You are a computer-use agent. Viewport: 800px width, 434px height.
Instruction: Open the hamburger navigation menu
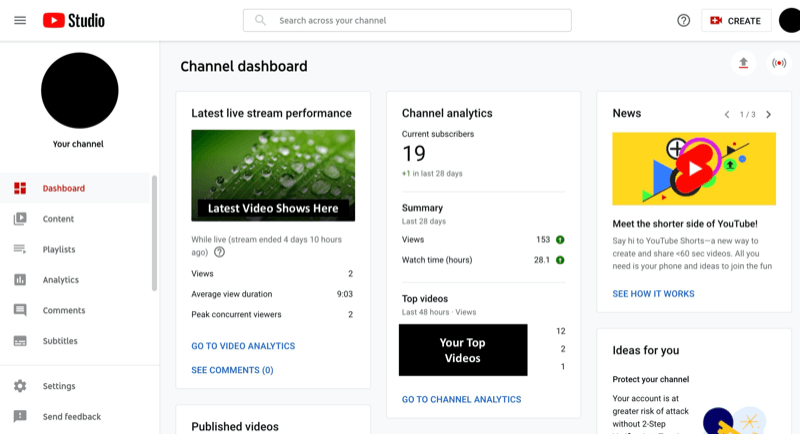20,20
